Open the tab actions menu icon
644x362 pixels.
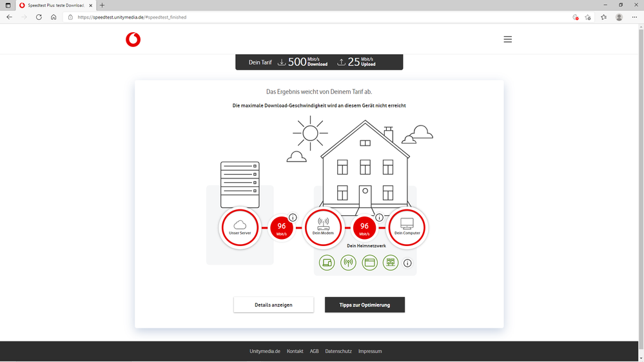[8, 5]
